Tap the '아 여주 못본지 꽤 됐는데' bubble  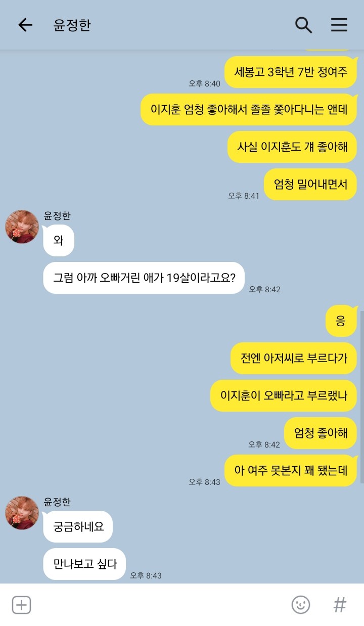pos(291,471)
